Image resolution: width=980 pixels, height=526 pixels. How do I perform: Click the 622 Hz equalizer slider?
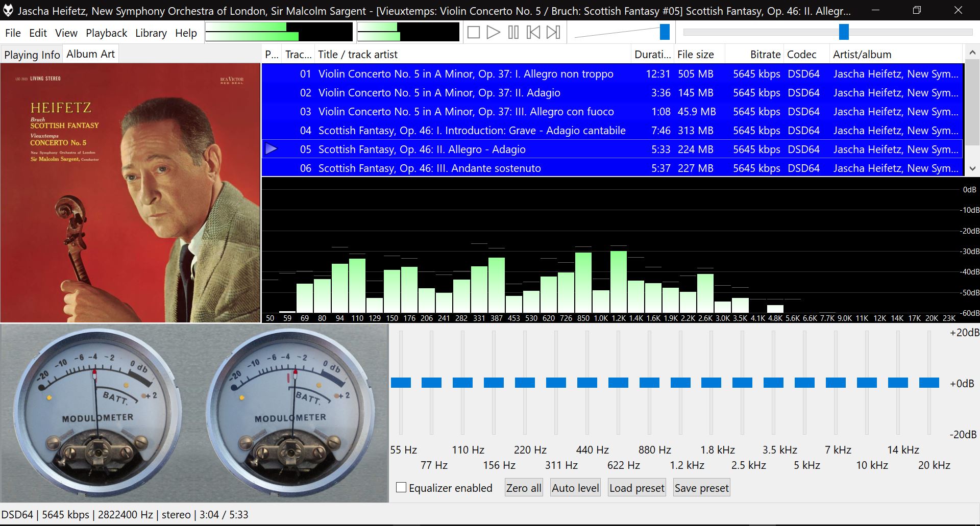click(x=618, y=383)
